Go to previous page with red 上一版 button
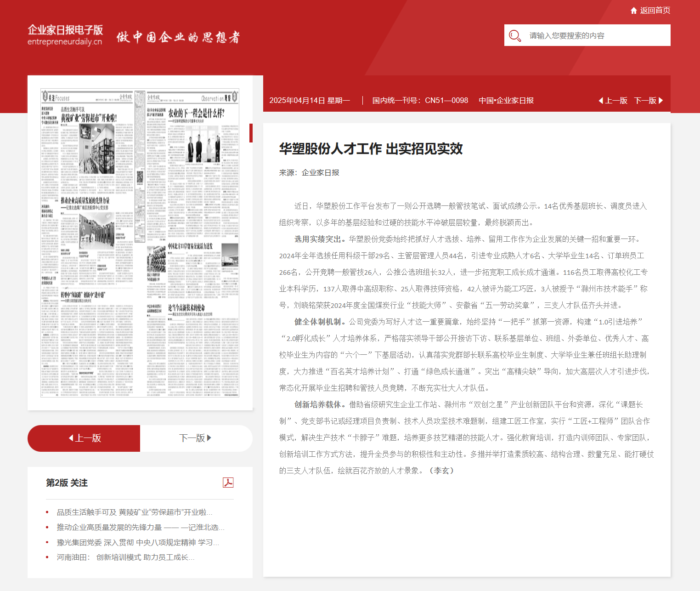Viewport: 700px width, 591px height. 84,438
